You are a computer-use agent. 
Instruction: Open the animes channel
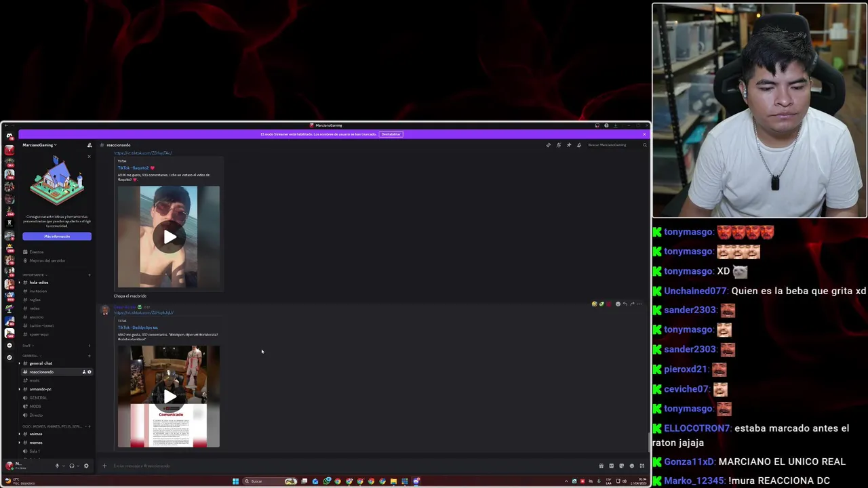36,434
